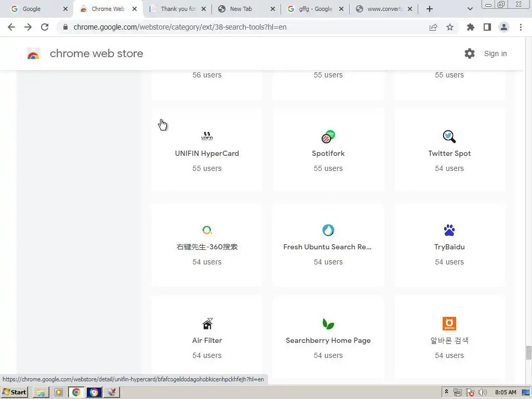Open the Twitter Spot title link

[449, 153]
